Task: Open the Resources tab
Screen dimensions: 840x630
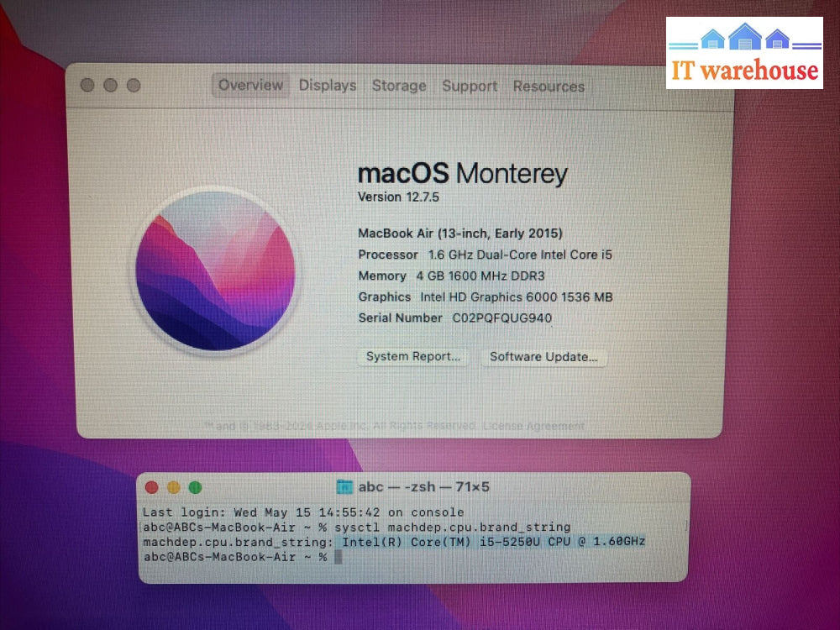Action: tap(549, 87)
